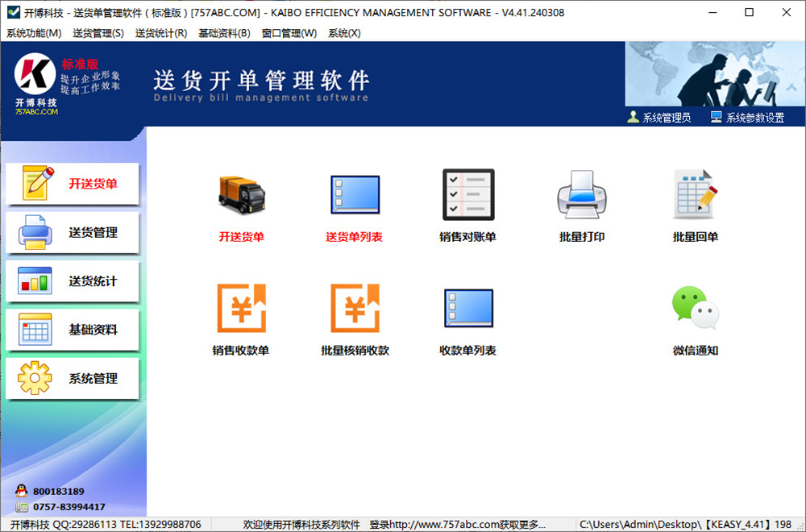Click the 微信通知 label
This screenshot has width=806, height=532.
(696, 351)
